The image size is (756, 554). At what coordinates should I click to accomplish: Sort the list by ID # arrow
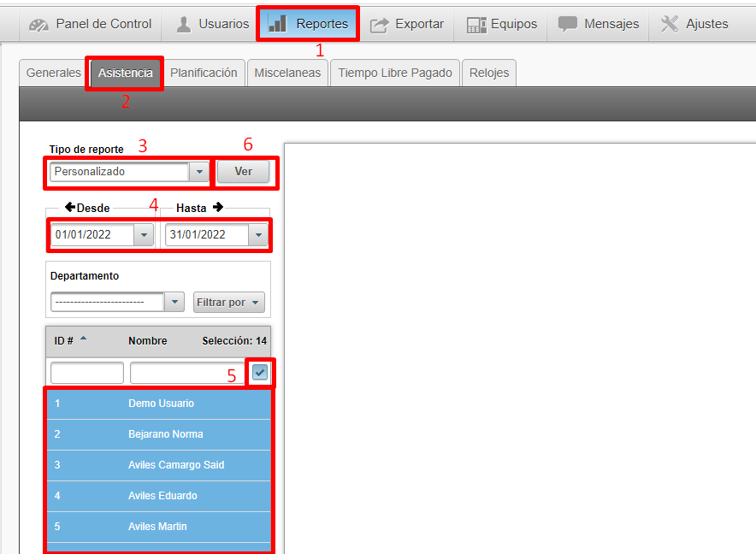point(83,339)
